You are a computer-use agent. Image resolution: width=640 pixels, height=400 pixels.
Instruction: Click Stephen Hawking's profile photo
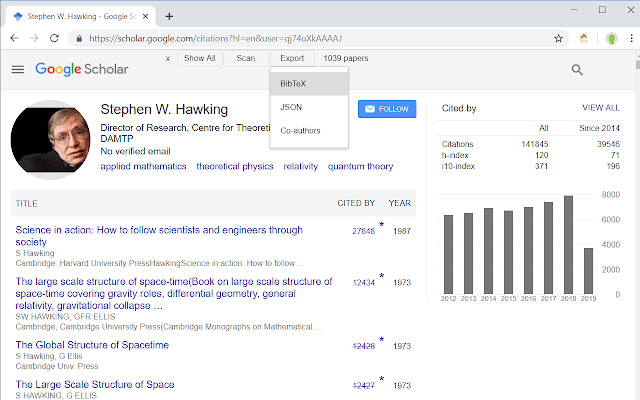point(50,140)
